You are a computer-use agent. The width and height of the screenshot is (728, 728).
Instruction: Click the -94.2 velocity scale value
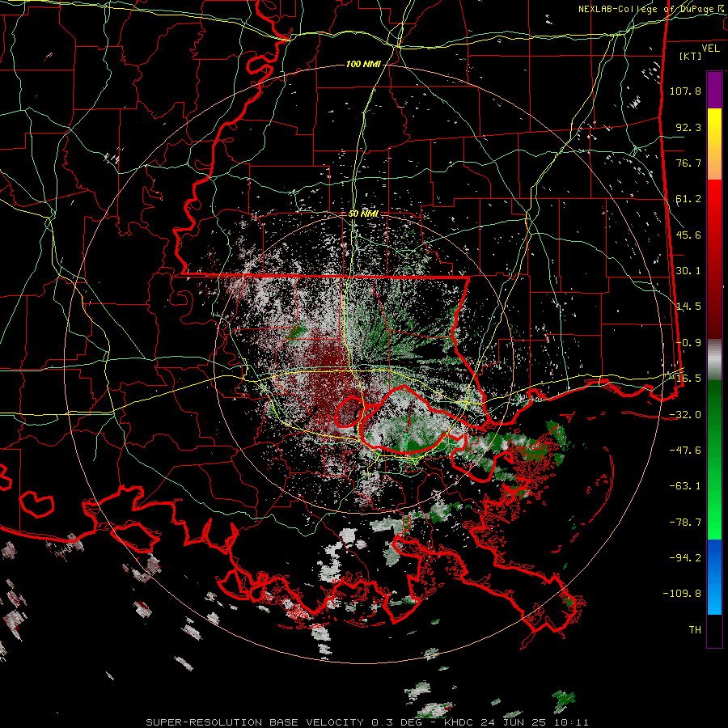point(685,557)
